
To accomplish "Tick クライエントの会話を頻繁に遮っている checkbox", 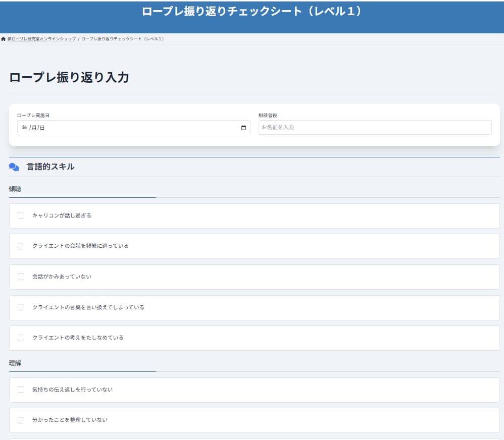I will [21, 246].
